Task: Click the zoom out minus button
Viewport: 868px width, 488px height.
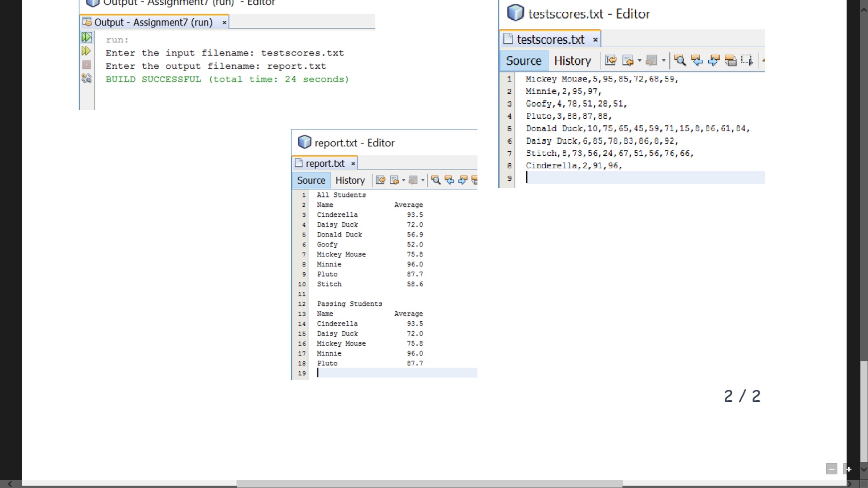Action: (832, 469)
